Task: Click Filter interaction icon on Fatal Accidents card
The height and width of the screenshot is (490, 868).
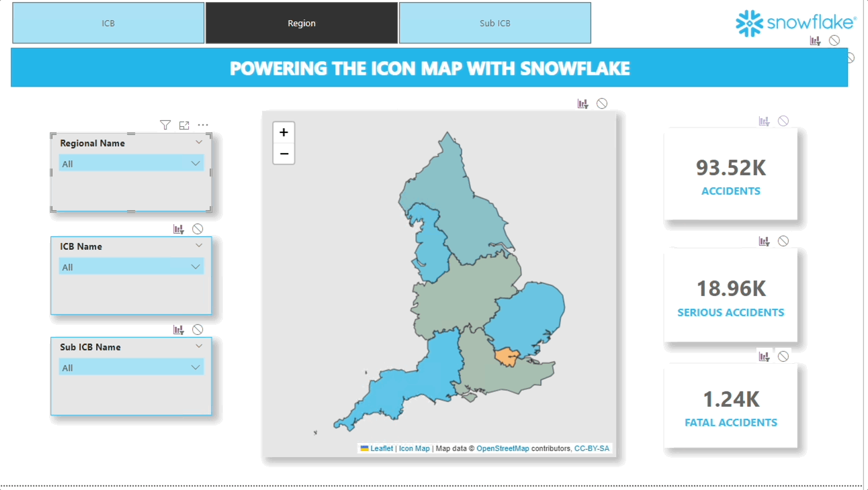Action: [x=764, y=356]
